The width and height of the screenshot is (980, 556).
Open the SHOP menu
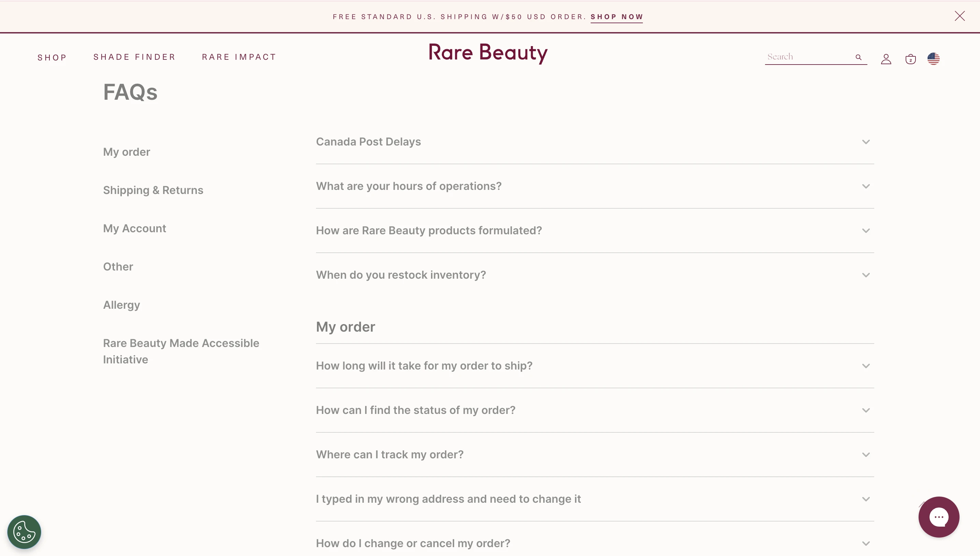(x=52, y=58)
